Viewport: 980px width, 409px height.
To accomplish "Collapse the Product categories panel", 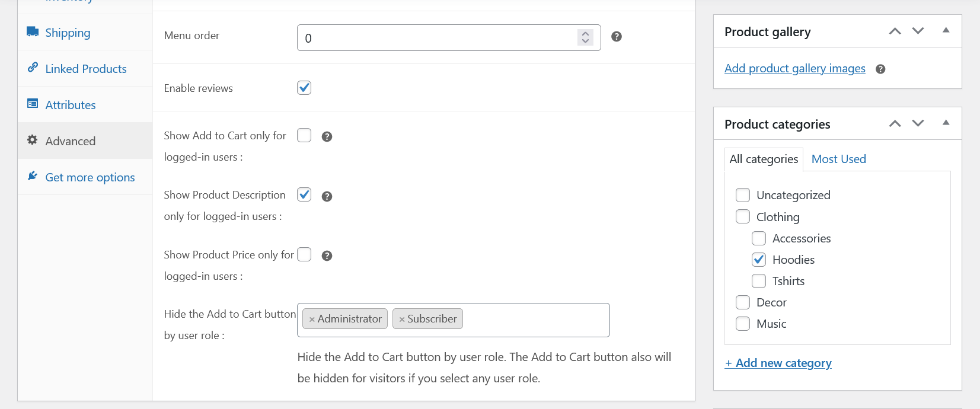I will coord(944,123).
